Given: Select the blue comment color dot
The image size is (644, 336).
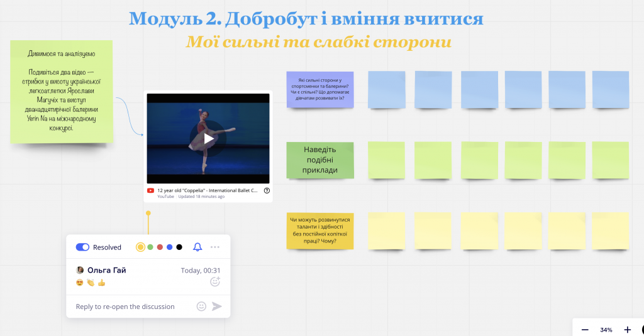Looking at the screenshot, I should [x=170, y=247].
